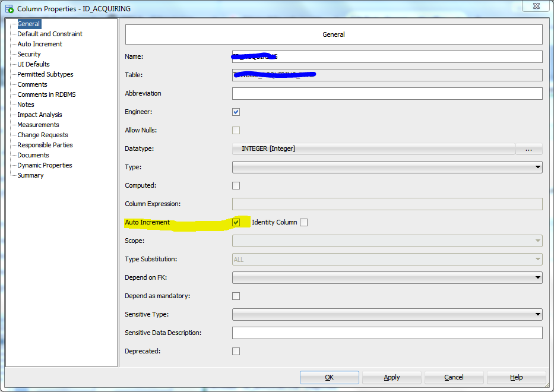
Task: Click the datatype browse ellipsis button
Action: click(528, 148)
